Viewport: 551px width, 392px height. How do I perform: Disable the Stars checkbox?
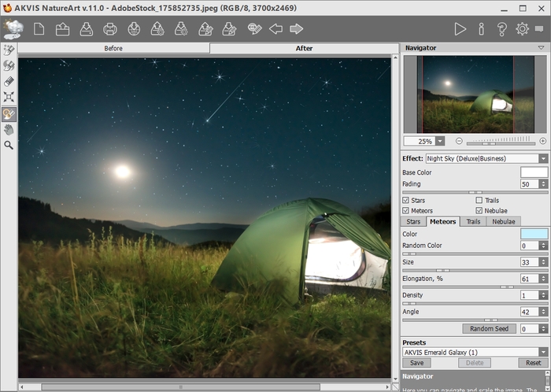coord(406,200)
